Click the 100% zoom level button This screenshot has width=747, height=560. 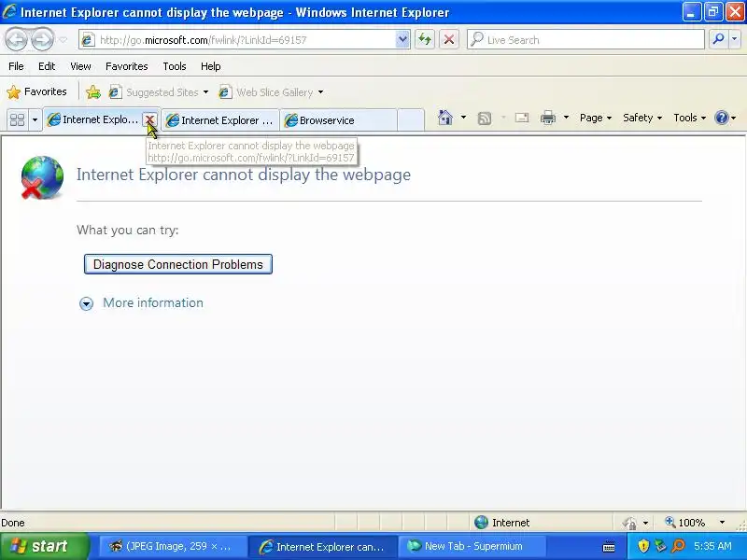(x=685, y=523)
